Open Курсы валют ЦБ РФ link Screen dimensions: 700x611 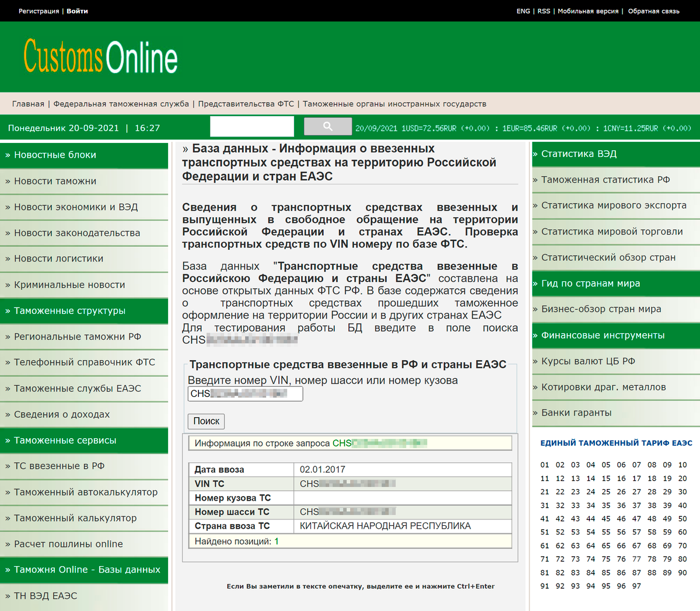point(588,361)
